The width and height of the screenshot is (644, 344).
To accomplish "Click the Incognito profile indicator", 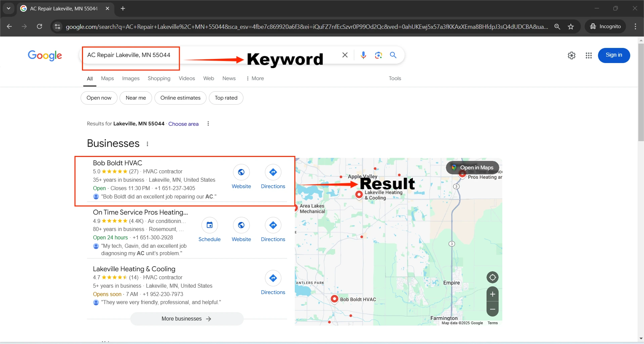I will click(606, 26).
